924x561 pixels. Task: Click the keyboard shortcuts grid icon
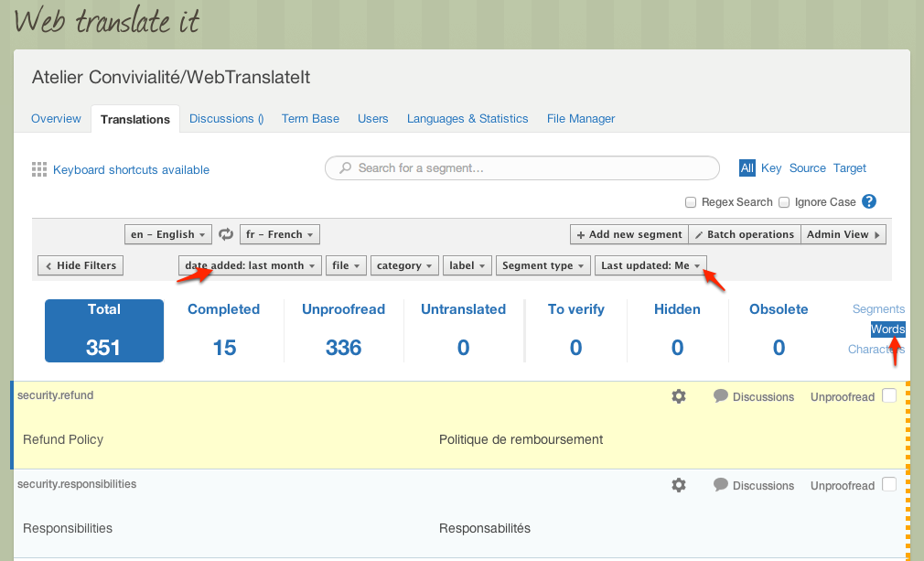click(x=39, y=169)
